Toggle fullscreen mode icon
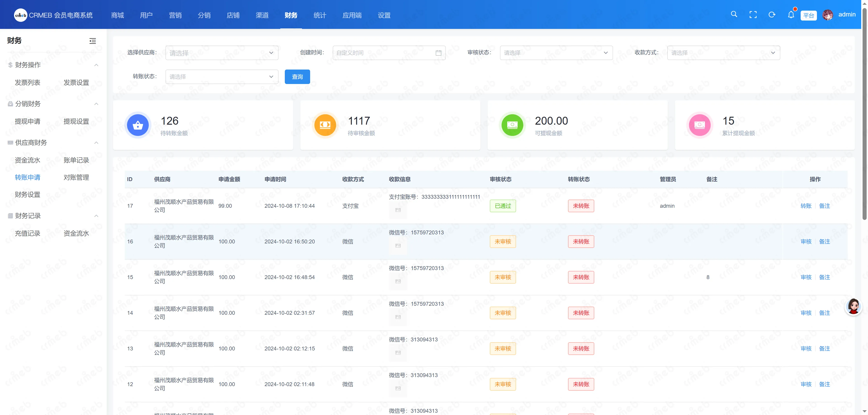868x415 pixels. (x=753, y=15)
